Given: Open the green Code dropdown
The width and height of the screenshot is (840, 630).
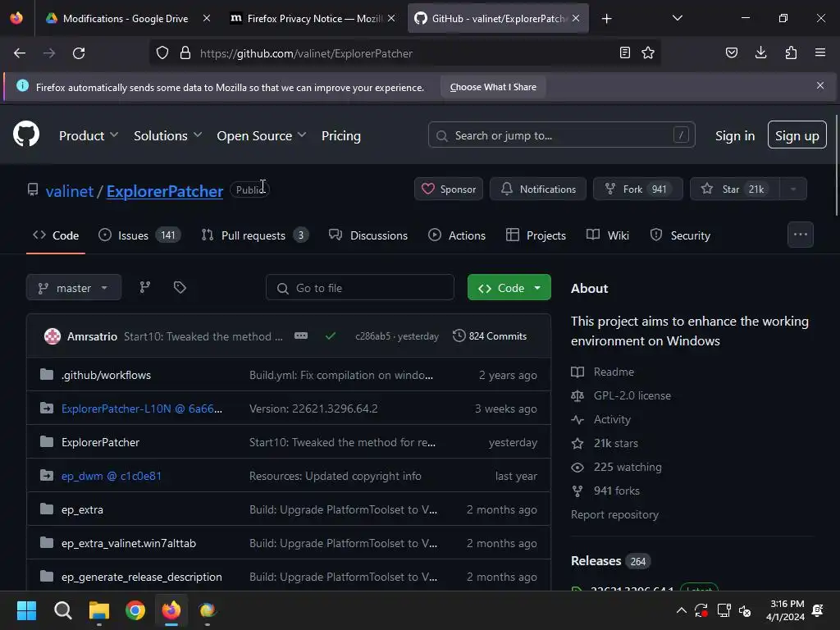Looking at the screenshot, I should [509, 288].
